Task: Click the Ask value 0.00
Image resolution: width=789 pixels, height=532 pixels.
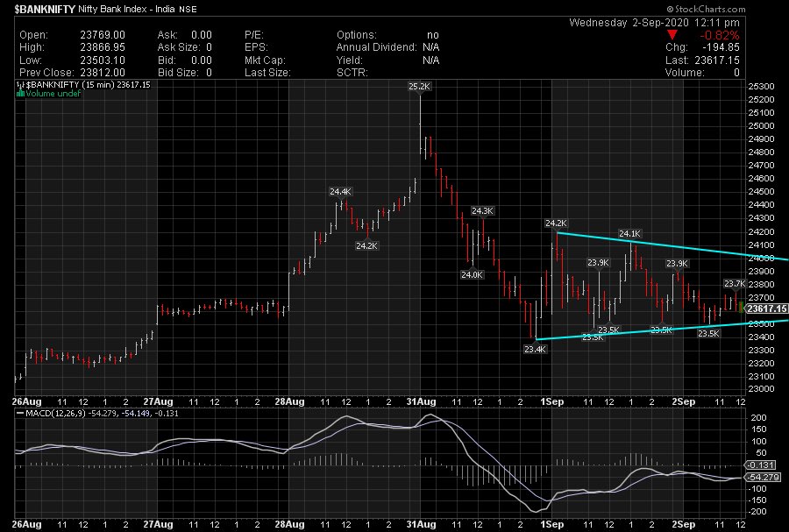Action: [202, 35]
